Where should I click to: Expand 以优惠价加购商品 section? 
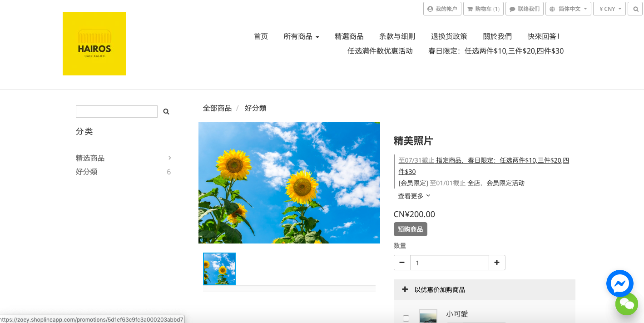coord(485,289)
